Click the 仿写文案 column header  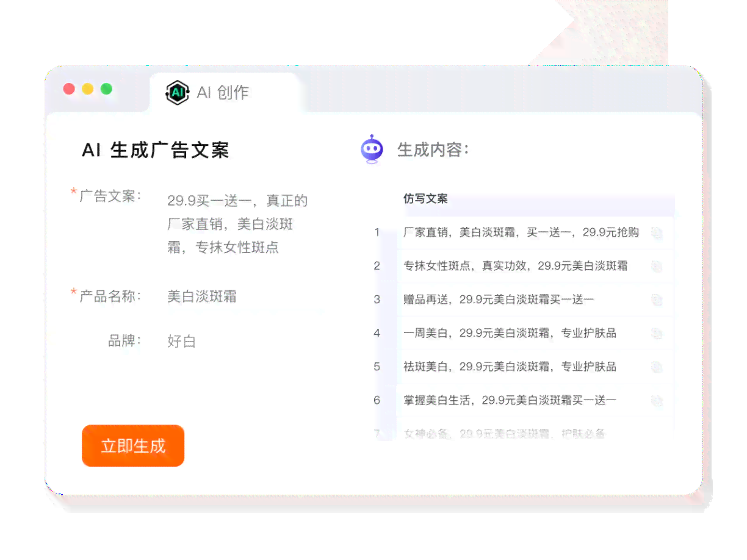point(425,199)
